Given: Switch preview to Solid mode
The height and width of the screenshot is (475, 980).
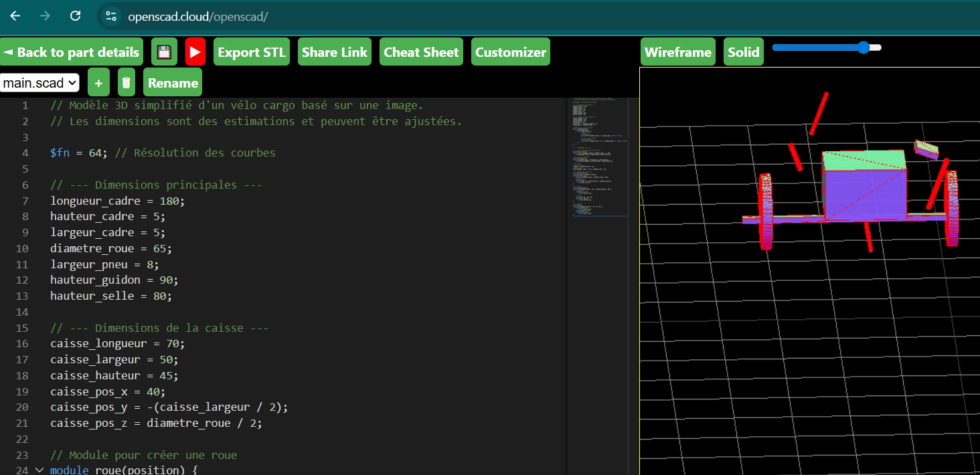Looking at the screenshot, I should (x=743, y=52).
